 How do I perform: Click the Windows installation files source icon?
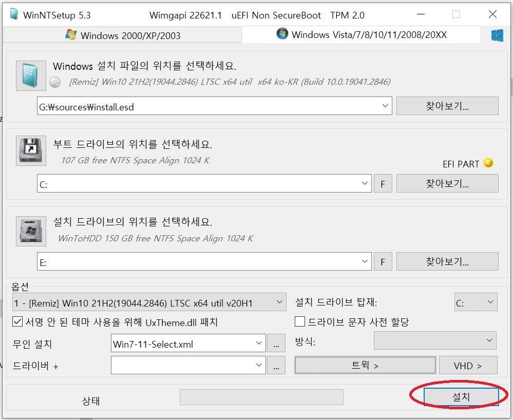[31, 75]
